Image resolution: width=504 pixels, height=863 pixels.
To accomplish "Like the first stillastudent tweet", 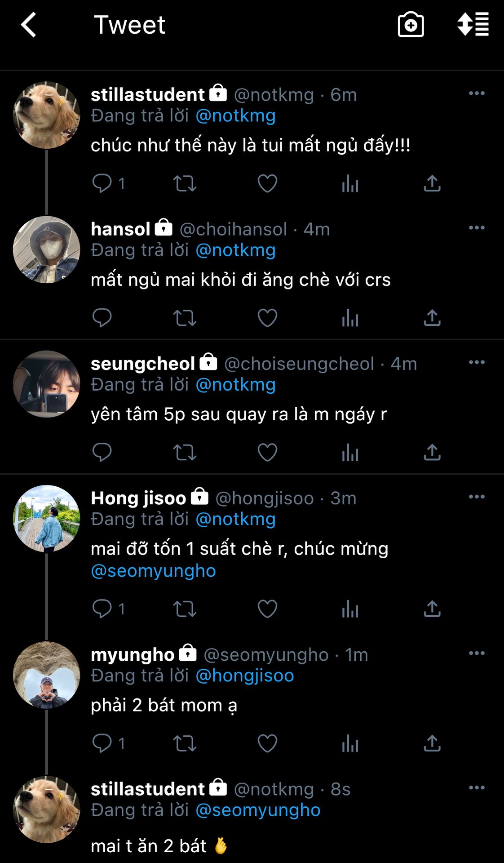I will click(x=267, y=183).
